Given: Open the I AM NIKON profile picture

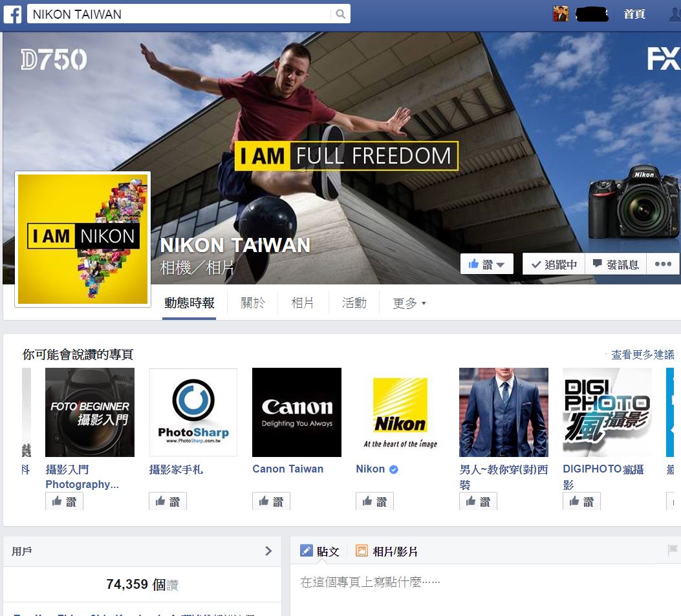Looking at the screenshot, I should (83, 239).
